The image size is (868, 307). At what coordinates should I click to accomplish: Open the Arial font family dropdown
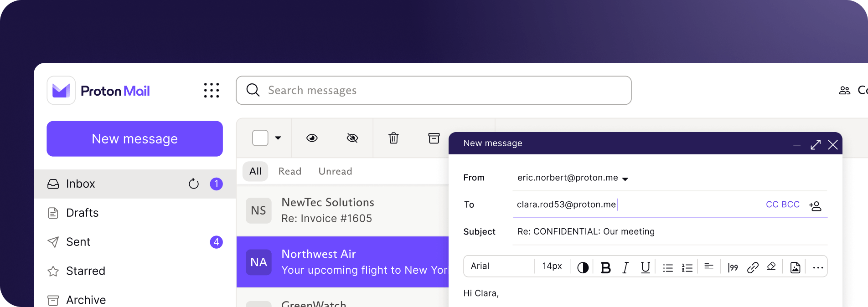499,266
